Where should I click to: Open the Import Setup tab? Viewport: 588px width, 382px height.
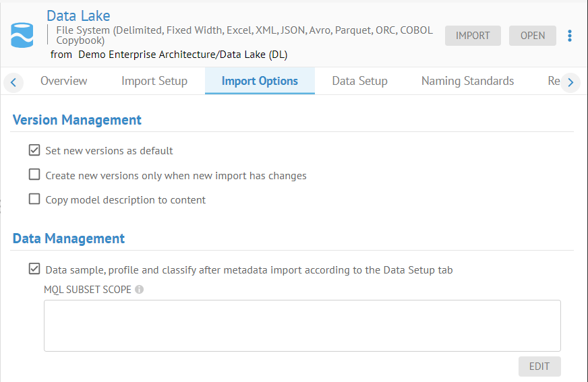pos(154,81)
